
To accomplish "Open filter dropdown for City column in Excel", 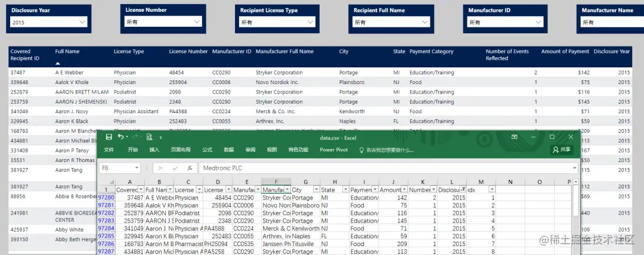I will [x=316, y=189].
